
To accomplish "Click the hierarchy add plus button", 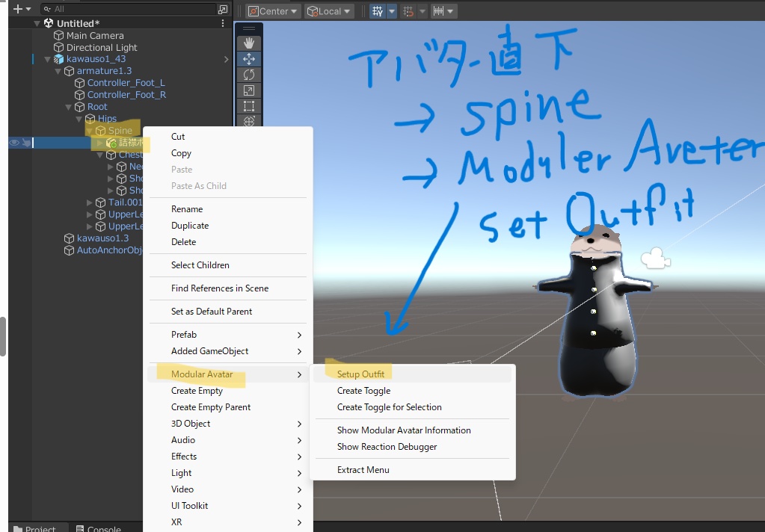I will click(17, 9).
